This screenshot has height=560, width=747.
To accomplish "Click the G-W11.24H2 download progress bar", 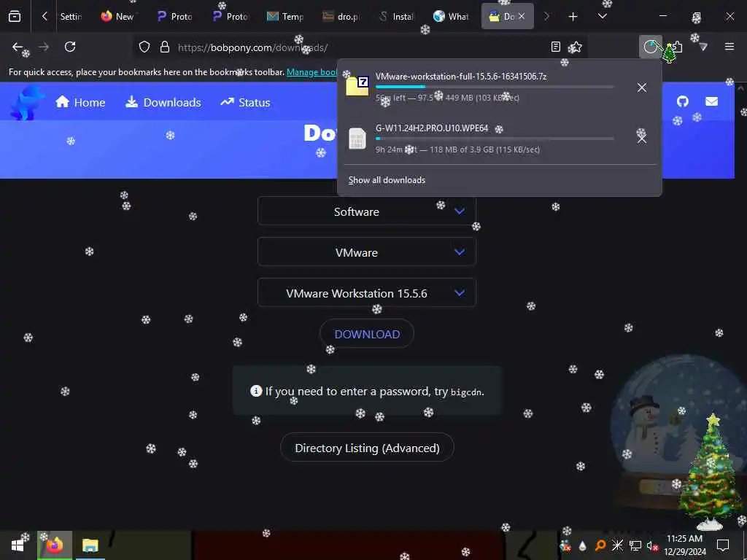I will click(x=495, y=139).
